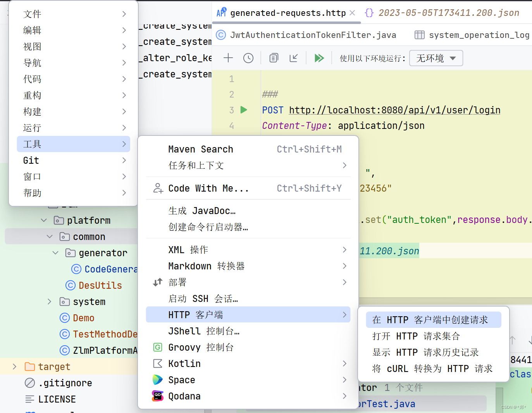Select 生成 JavaDoc option
The width and height of the screenshot is (532, 413).
coord(248,211)
